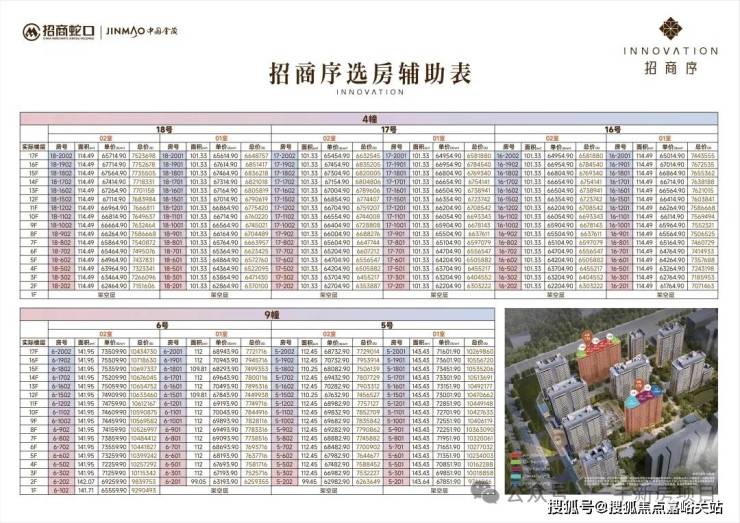Select the 9幢 building header bar
This screenshot has width=740, height=523.
point(257,314)
